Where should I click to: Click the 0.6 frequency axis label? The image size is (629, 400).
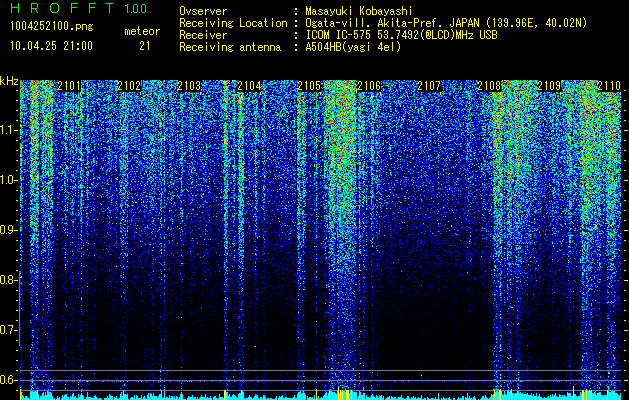click(x=8, y=380)
